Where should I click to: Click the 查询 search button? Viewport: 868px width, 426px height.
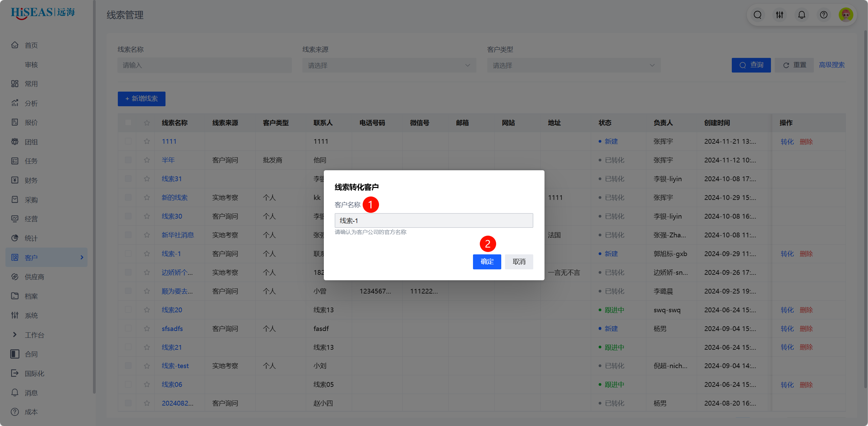pos(751,65)
